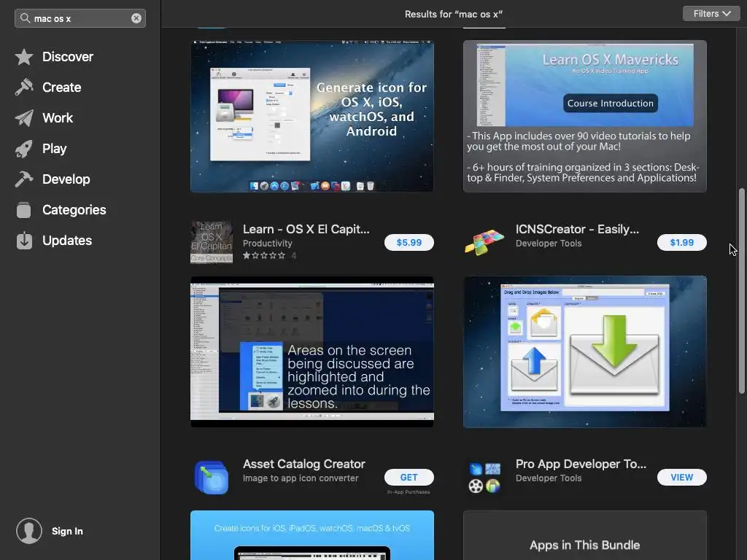Click the Discover star icon
This screenshot has width=747, height=560.
click(24, 57)
